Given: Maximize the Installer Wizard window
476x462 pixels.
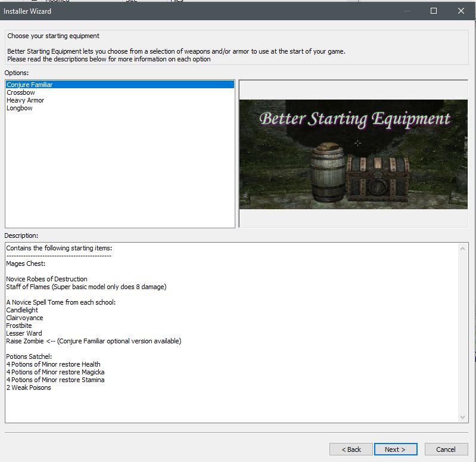Looking at the screenshot, I should pyautogui.click(x=434, y=11).
